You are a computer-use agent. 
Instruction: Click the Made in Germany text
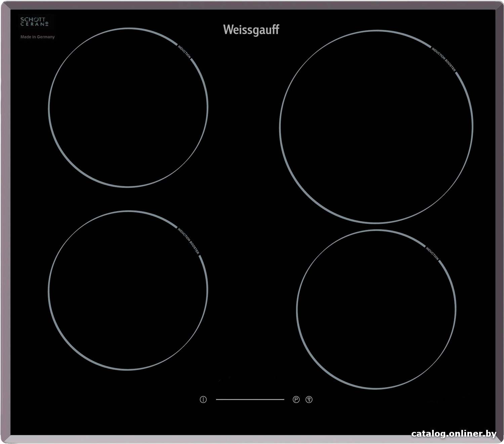[x=37, y=37]
